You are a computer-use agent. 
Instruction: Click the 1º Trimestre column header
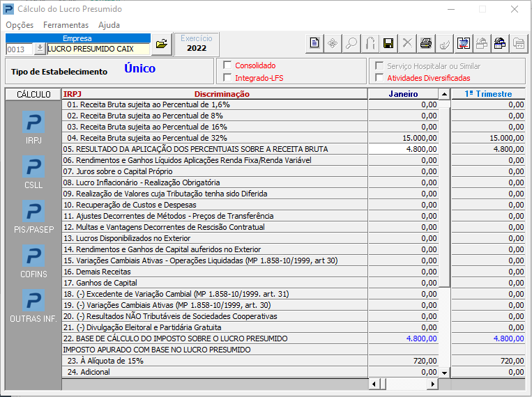[488, 94]
